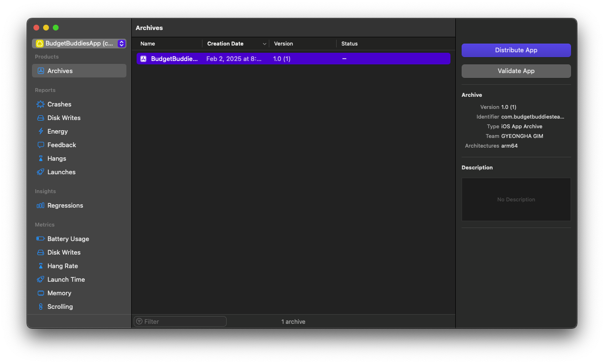
Task: Click the com.budgetbuddiestea... identifier value
Action: pos(533,117)
